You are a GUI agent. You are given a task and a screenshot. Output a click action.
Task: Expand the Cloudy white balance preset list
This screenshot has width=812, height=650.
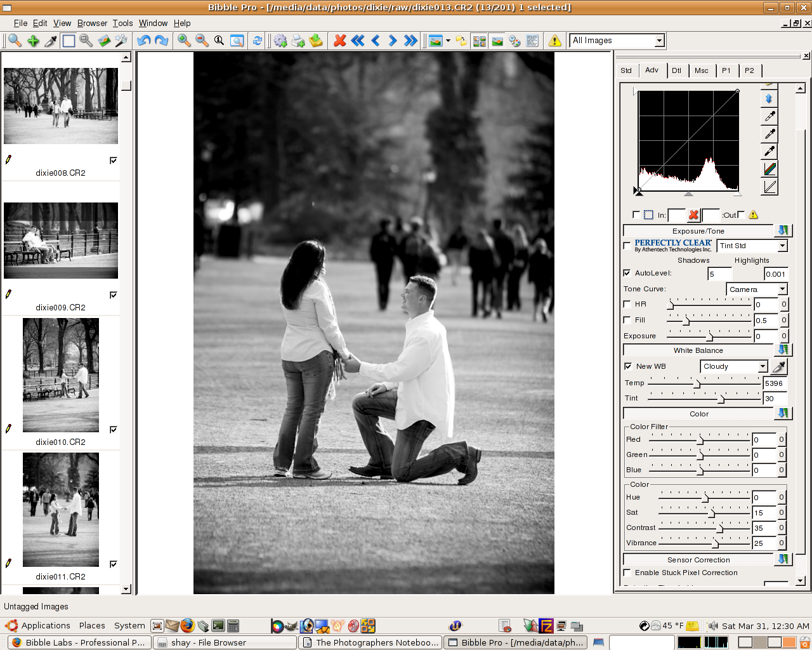[x=763, y=366]
